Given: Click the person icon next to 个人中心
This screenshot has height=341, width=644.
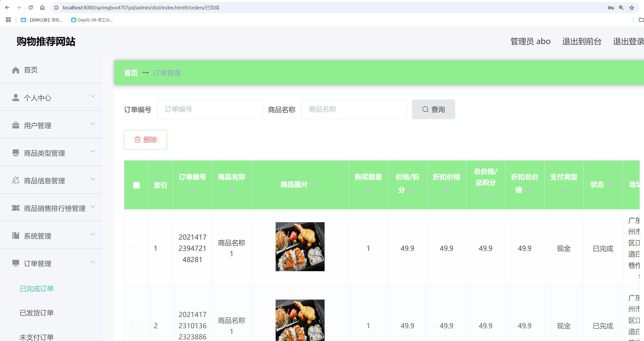Looking at the screenshot, I should pyautogui.click(x=15, y=97).
